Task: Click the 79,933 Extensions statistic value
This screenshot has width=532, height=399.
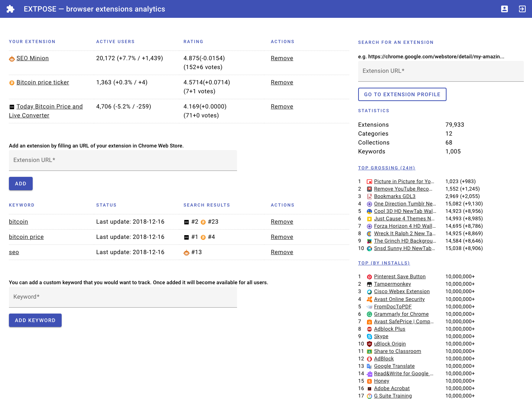Action: point(455,125)
